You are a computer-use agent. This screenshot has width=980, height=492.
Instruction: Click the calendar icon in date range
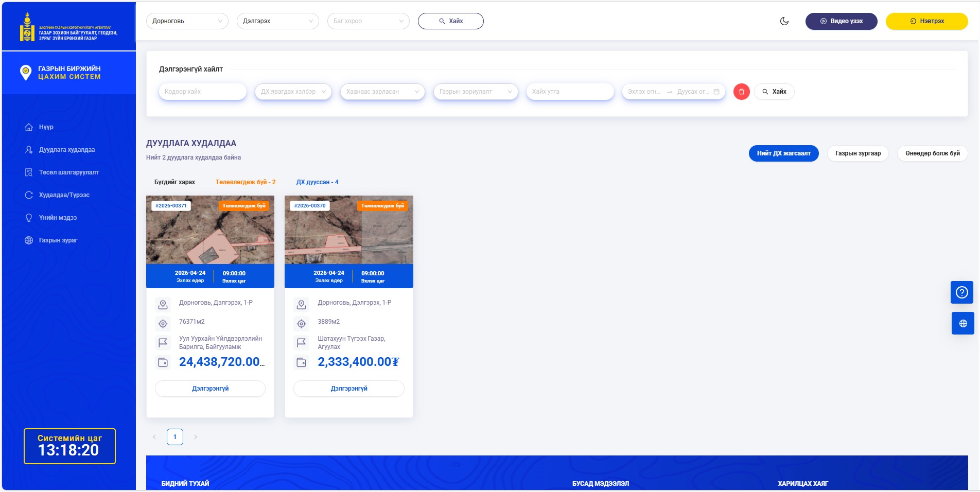tap(716, 92)
